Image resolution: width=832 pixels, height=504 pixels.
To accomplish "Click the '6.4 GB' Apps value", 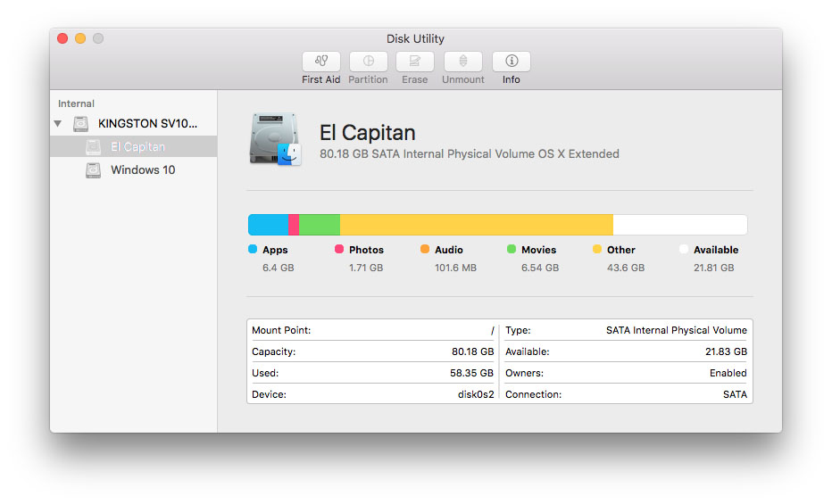I will coord(279,268).
